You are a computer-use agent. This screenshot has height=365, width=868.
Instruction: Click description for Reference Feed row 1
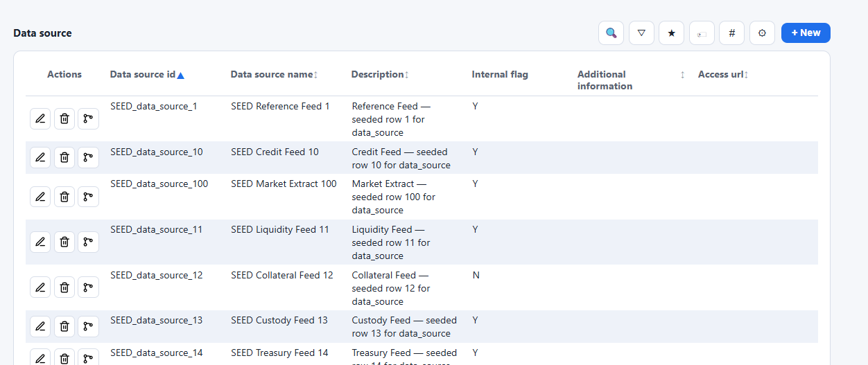coord(391,119)
